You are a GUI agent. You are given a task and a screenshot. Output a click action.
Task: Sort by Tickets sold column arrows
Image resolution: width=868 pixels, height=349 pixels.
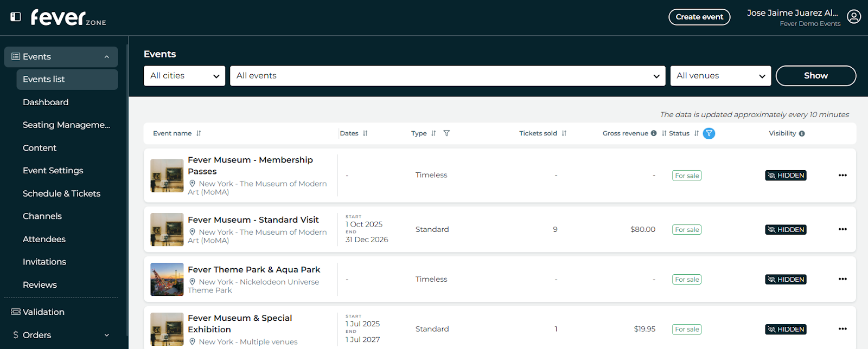[564, 133]
